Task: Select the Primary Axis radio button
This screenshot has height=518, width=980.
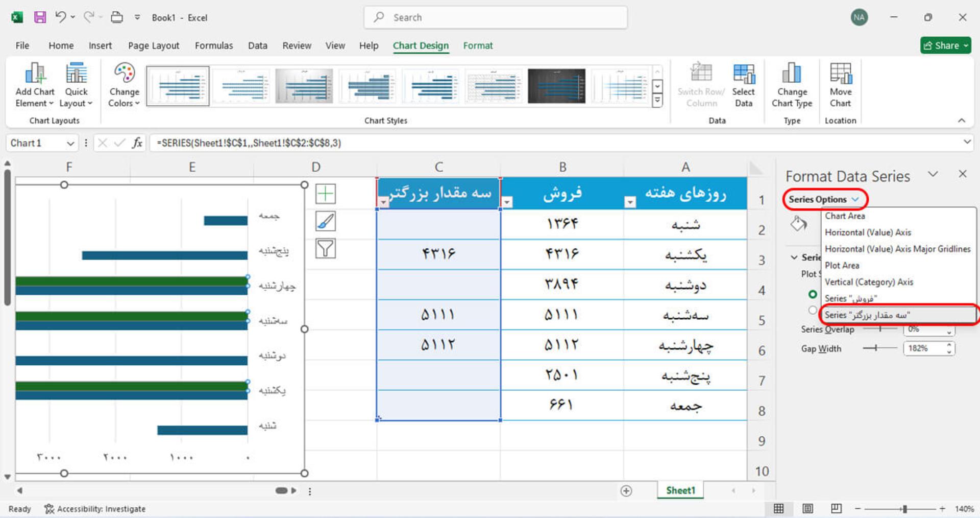Action: click(x=813, y=294)
